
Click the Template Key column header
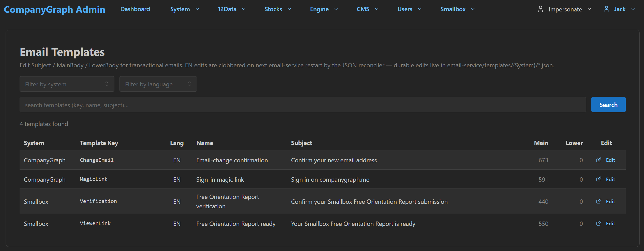99,143
